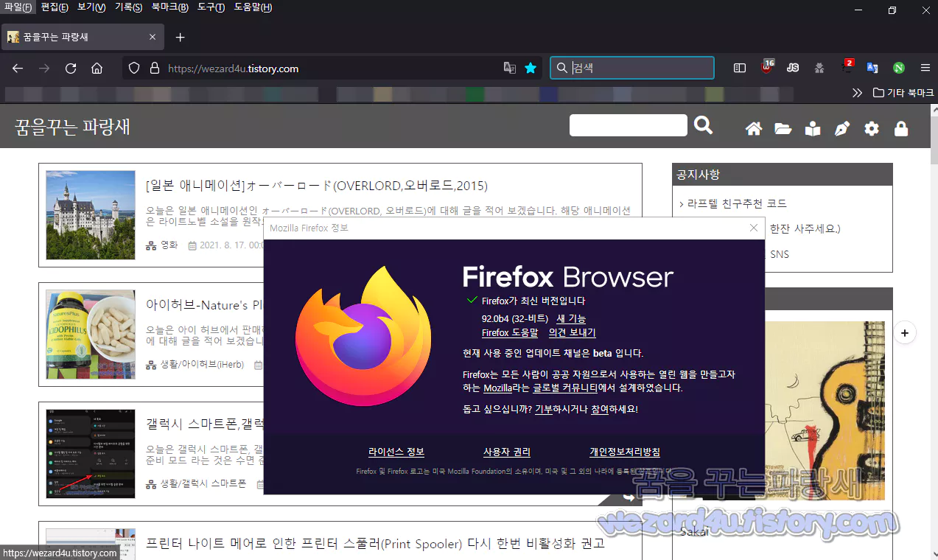Expand the overflowing bookmarks chevron
The height and width of the screenshot is (560, 938).
[857, 92]
